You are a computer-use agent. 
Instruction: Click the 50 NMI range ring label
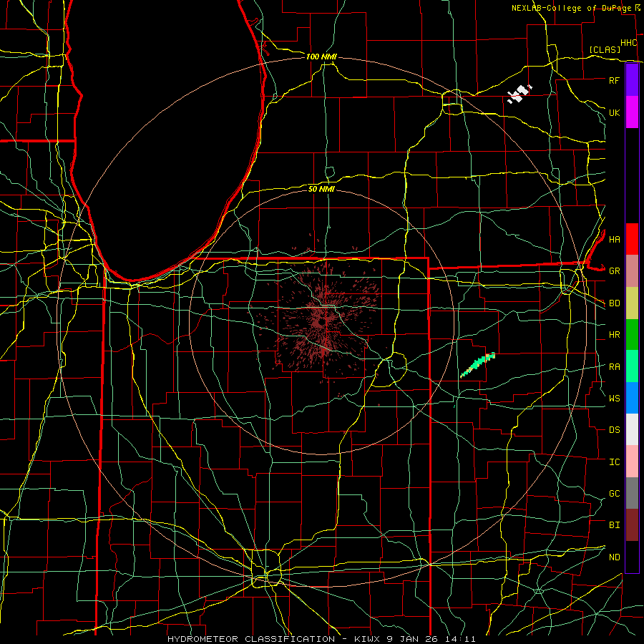click(321, 189)
